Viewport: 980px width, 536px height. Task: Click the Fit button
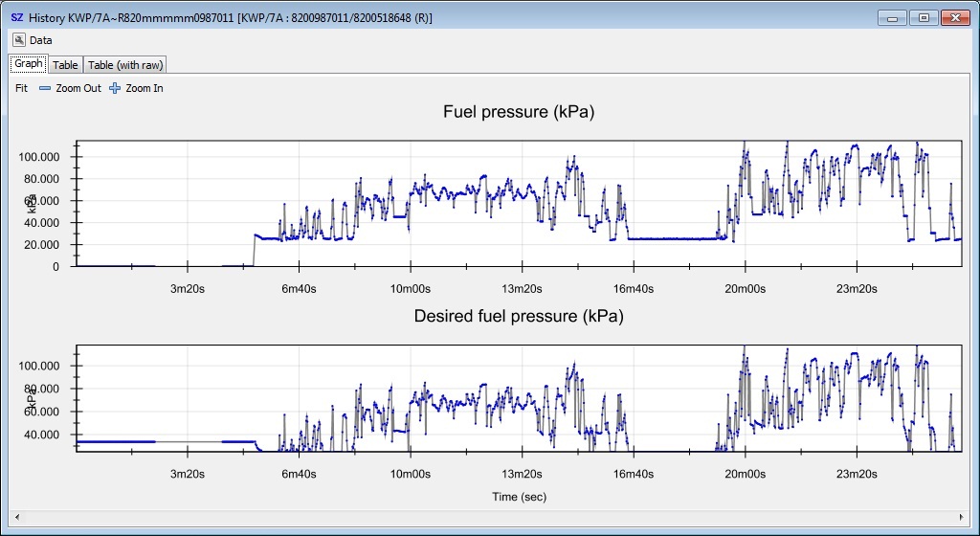point(21,89)
